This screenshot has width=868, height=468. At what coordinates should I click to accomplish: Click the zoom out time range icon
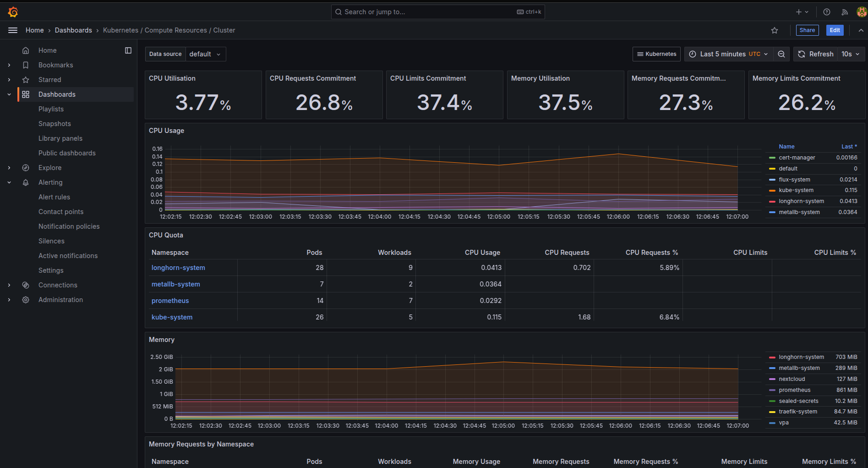781,54
